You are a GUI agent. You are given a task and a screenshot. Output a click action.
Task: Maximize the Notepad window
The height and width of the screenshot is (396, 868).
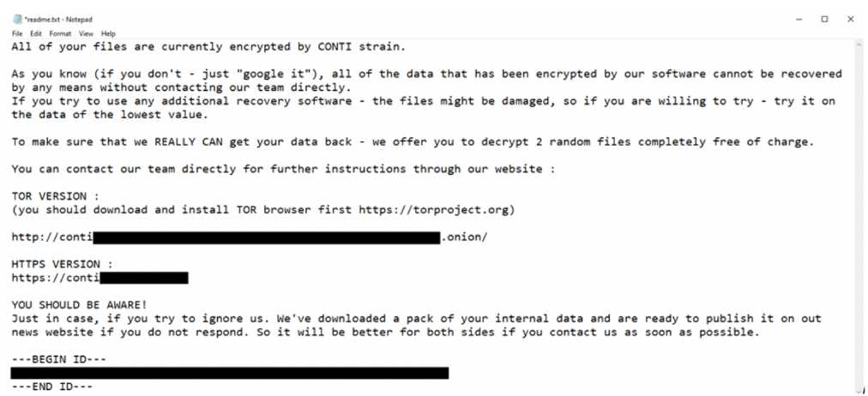(x=824, y=20)
